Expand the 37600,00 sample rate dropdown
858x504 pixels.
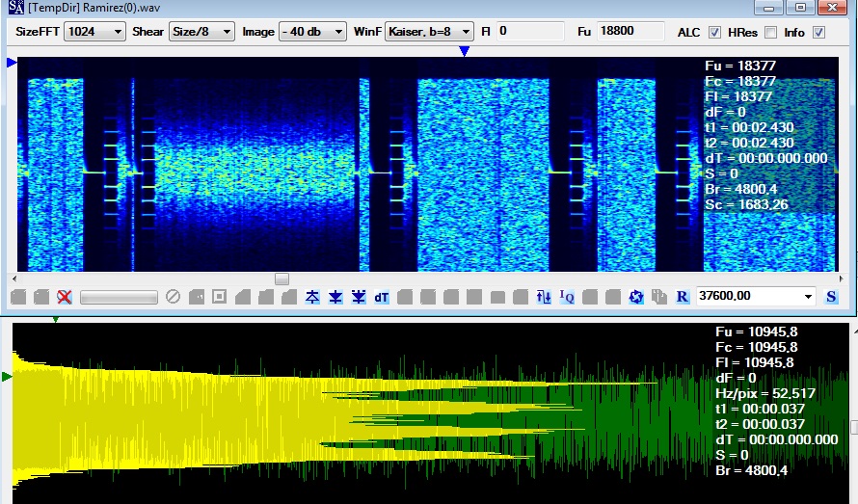808,297
